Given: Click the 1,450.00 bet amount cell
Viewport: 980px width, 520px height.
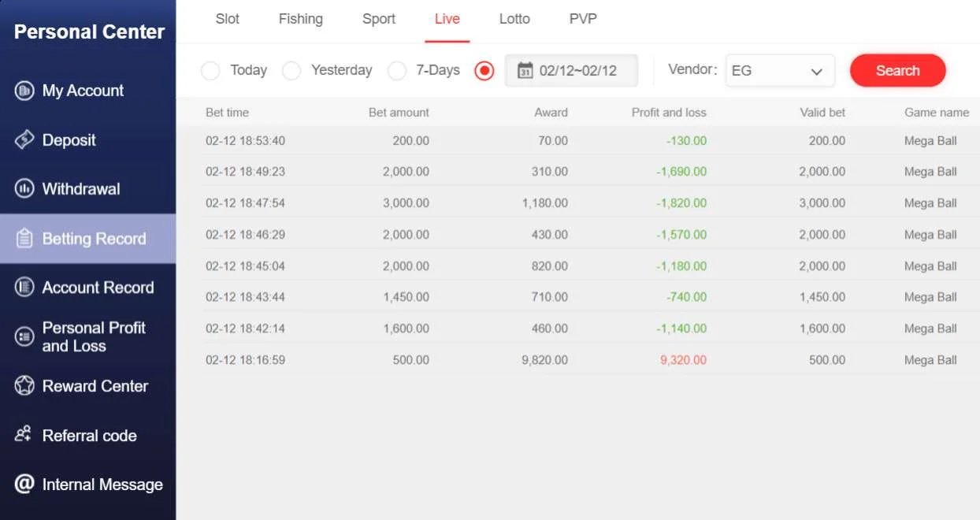Looking at the screenshot, I should 406,297.
